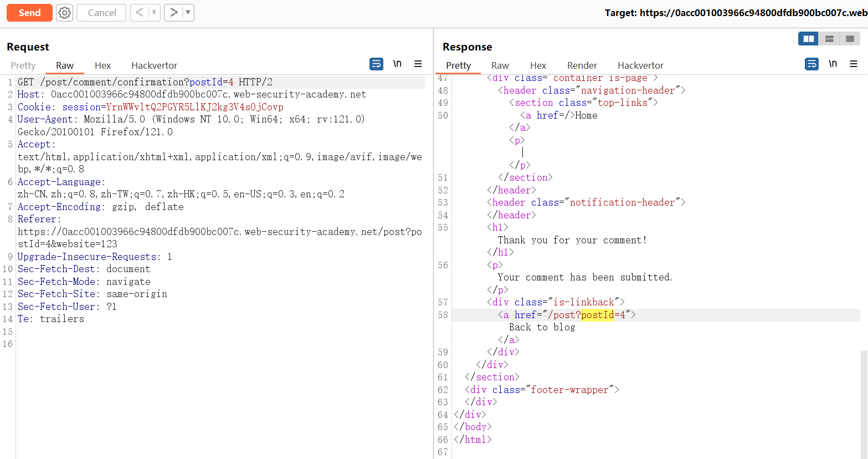Select combined tabbed layout icon
868x459 pixels.
pos(850,39)
